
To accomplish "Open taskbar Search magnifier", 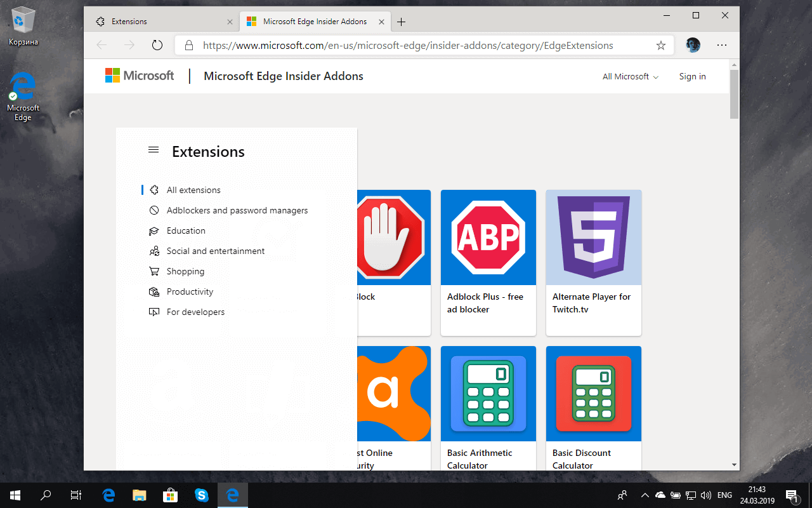I will click(x=46, y=495).
